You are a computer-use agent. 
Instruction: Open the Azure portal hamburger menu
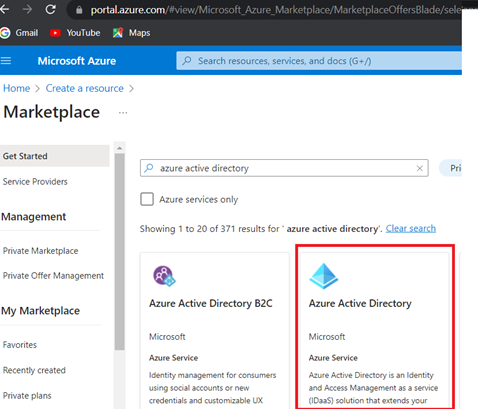click(x=6, y=61)
